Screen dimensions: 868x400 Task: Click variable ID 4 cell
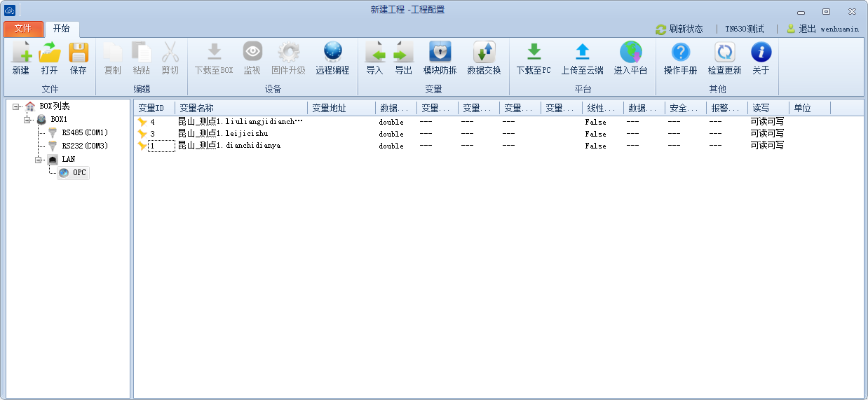point(152,122)
